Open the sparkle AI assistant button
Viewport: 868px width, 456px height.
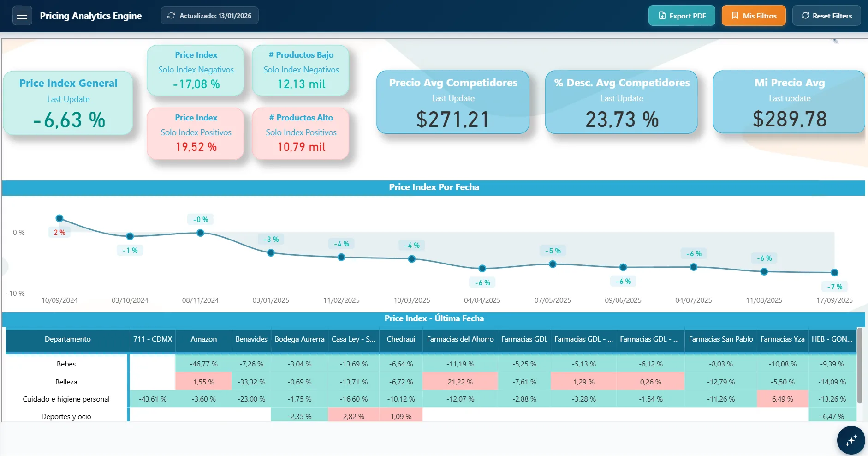coord(851,440)
